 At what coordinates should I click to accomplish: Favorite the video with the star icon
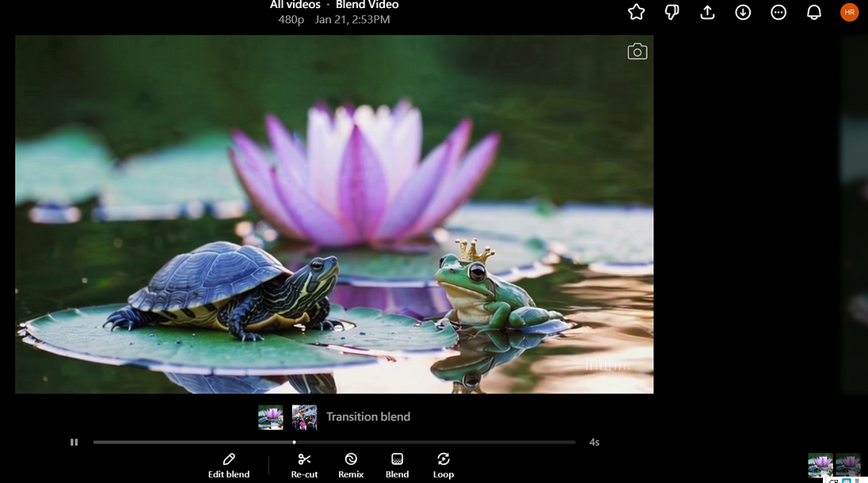click(636, 12)
